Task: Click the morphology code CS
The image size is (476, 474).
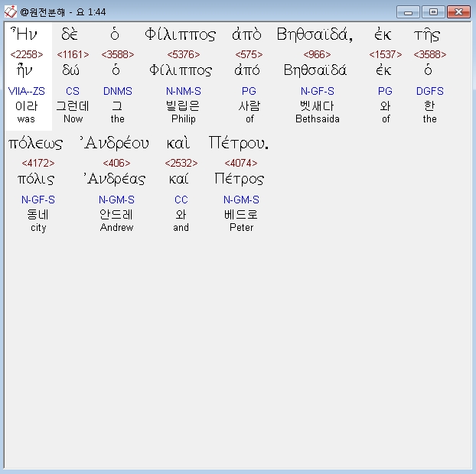Action: [x=73, y=91]
